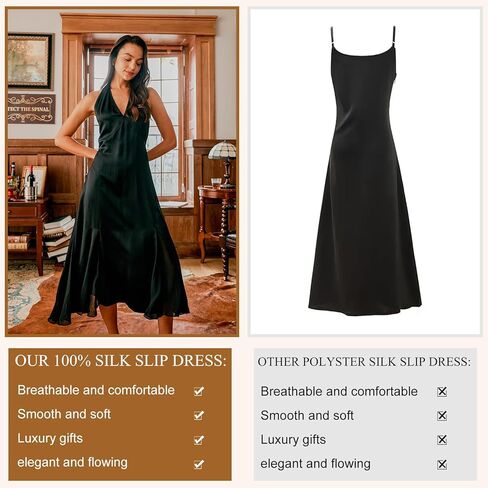Click the stack of books on floor
The height and width of the screenshot is (488, 488).
point(59,238)
